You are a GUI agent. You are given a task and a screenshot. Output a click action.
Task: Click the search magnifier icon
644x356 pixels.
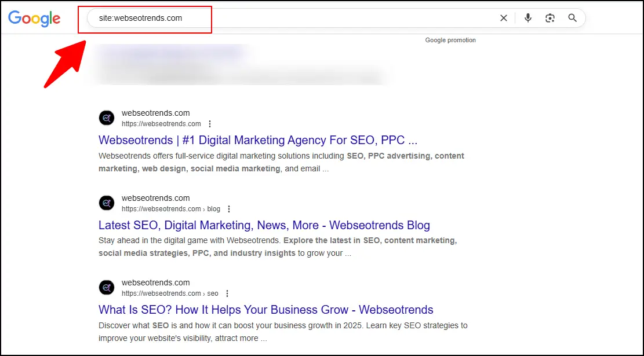coord(572,18)
